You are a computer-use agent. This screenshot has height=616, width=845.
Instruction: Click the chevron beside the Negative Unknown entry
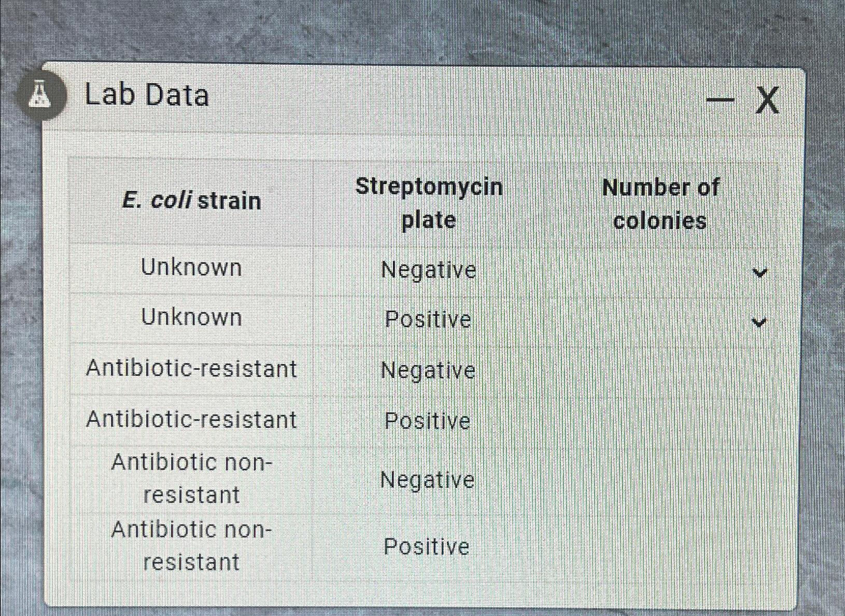click(759, 272)
